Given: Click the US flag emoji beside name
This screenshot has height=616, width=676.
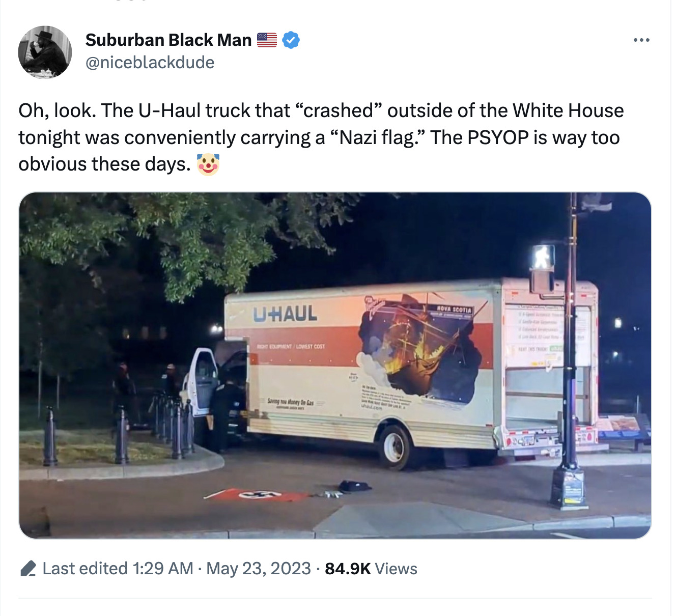Looking at the screenshot, I should coord(267,40).
